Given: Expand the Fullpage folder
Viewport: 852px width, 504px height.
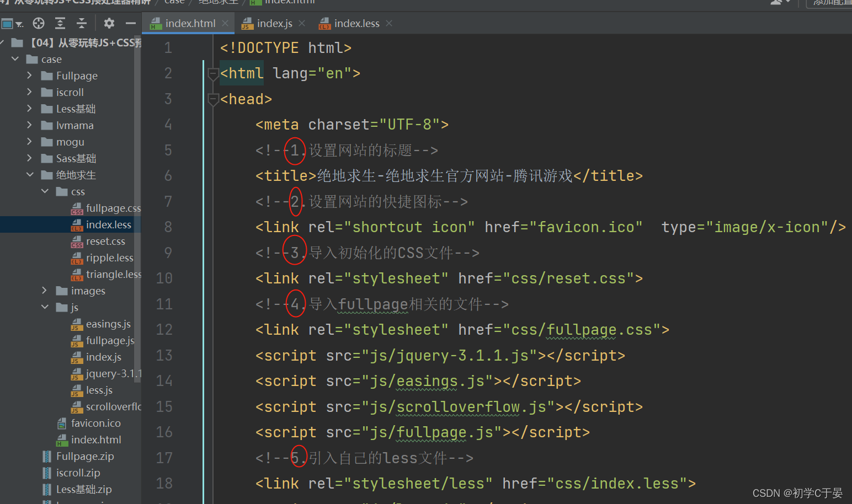Looking at the screenshot, I should coord(30,76).
